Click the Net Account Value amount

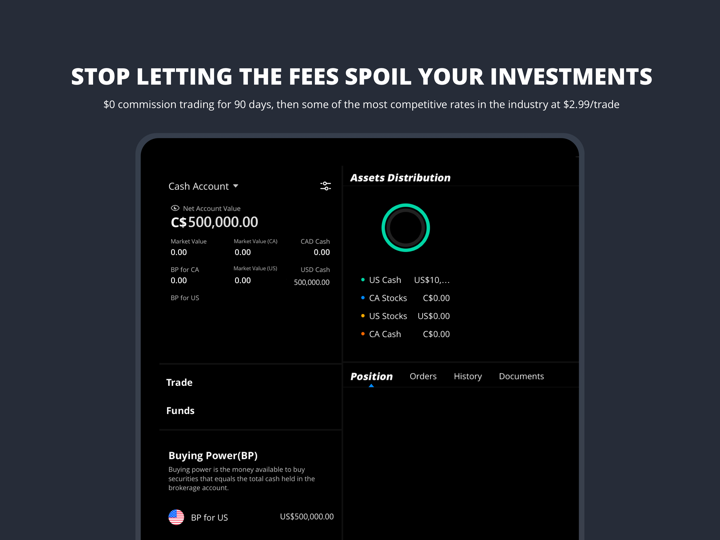tap(214, 223)
